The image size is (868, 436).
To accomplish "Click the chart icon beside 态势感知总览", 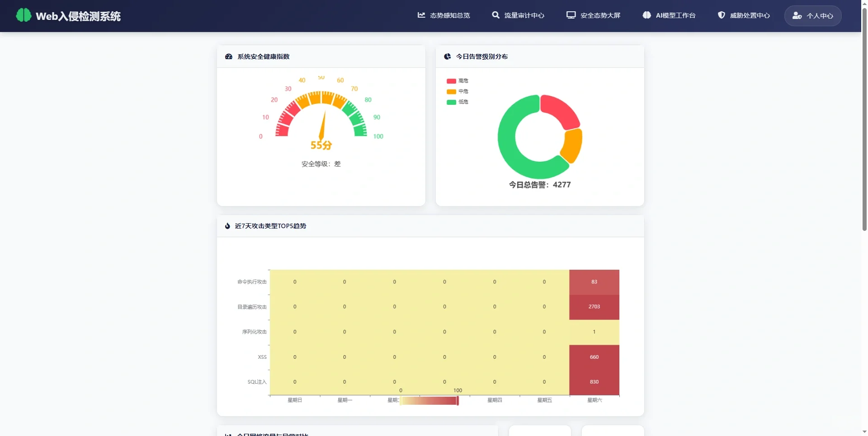I will click(421, 15).
